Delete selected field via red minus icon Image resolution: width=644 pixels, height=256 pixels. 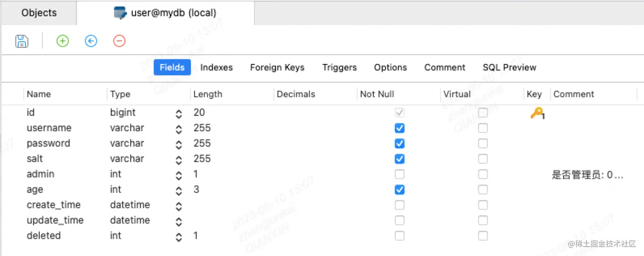[x=119, y=41]
